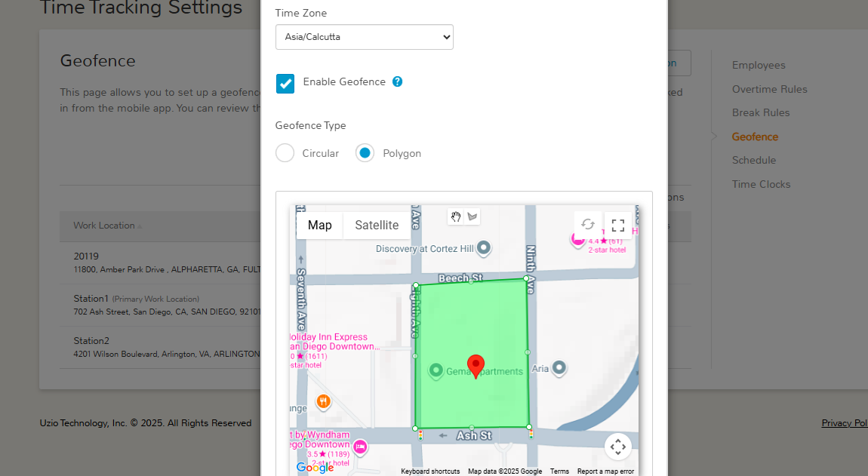
Task: Toggle fullscreen map view
Action: 617,226
